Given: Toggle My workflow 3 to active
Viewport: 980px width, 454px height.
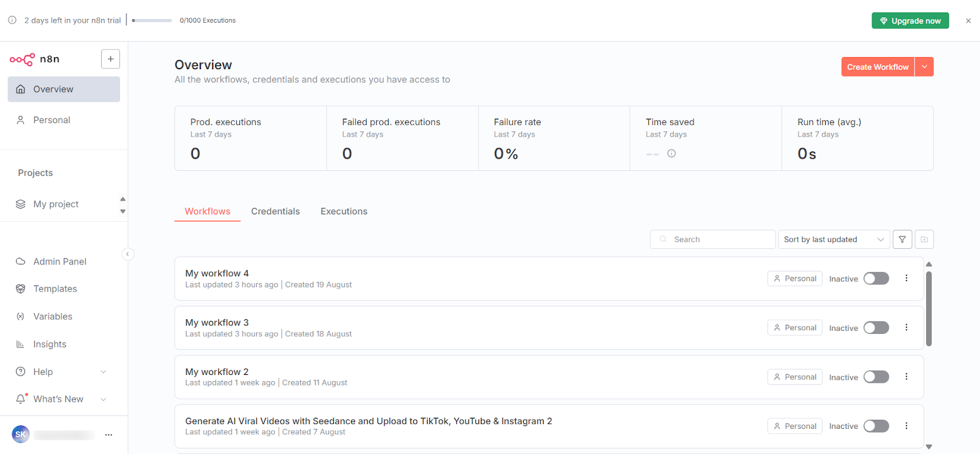Looking at the screenshot, I should click(x=876, y=328).
